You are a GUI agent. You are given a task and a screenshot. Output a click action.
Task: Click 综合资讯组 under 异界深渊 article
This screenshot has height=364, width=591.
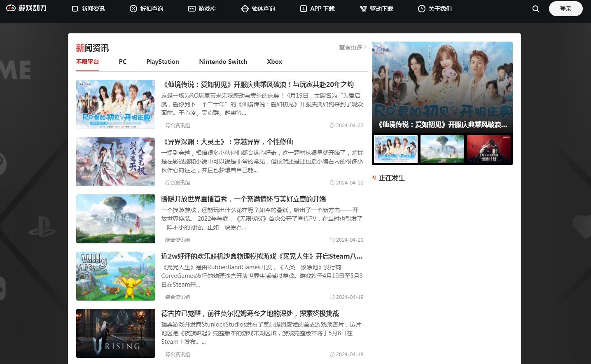178,183
